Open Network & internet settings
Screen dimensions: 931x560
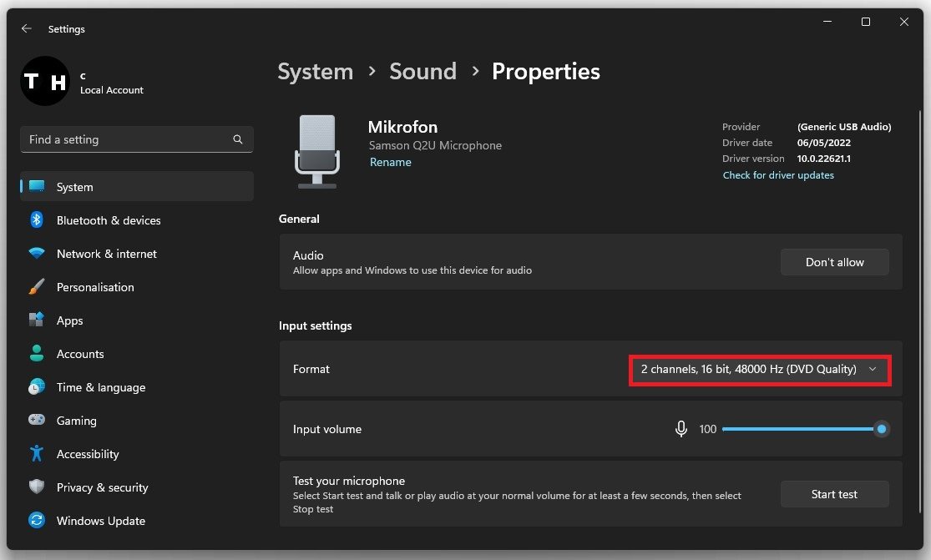coord(106,254)
